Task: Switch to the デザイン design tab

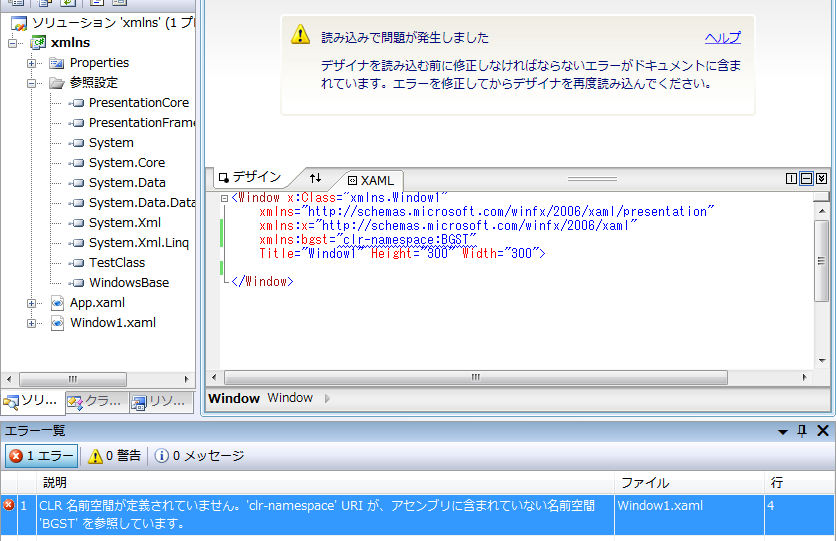Action: tap(249, 177)
